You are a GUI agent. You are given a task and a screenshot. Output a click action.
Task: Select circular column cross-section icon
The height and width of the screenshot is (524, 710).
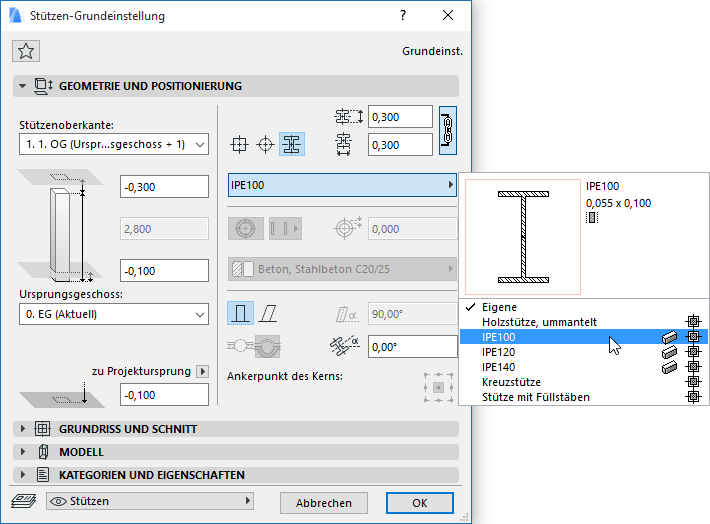coord(265,144)
